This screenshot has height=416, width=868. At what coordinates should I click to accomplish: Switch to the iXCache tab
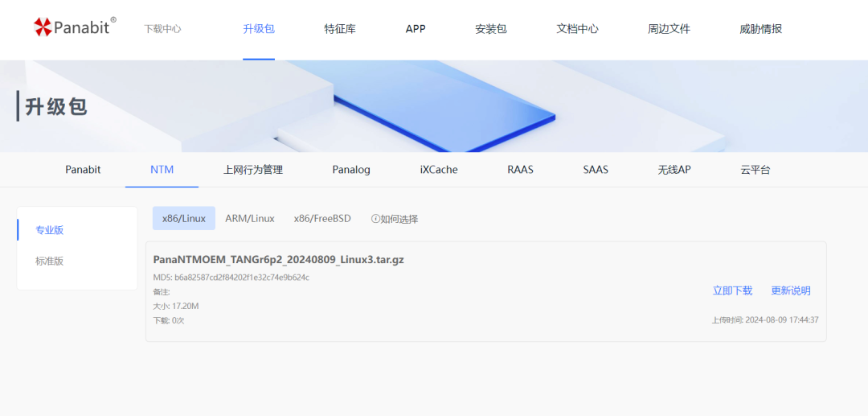[439, 170]
